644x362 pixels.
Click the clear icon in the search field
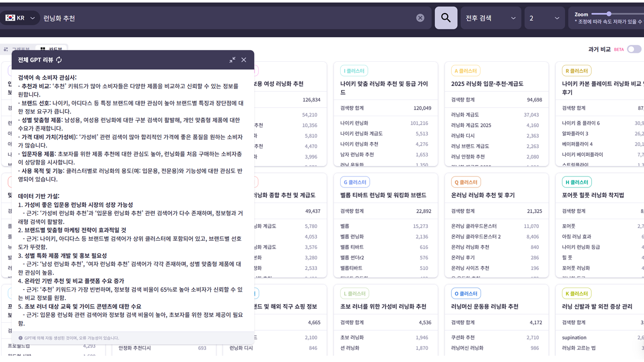[421, 17]
